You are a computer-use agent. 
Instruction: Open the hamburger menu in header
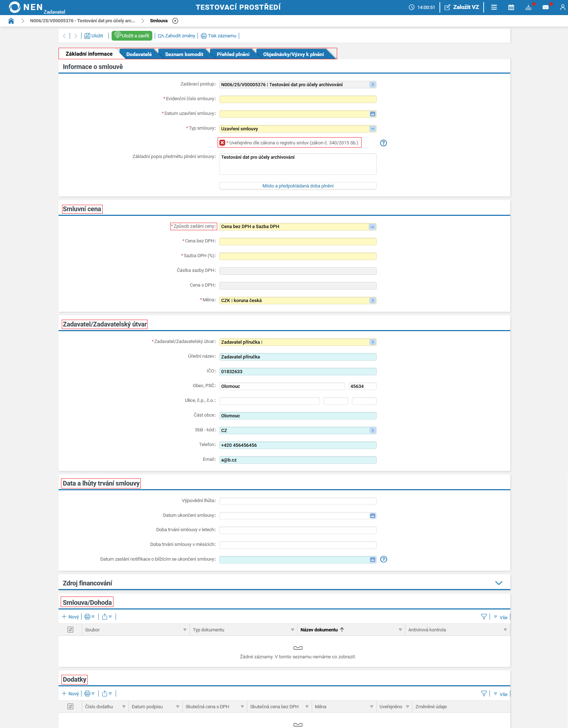click(x=494, y=7)
